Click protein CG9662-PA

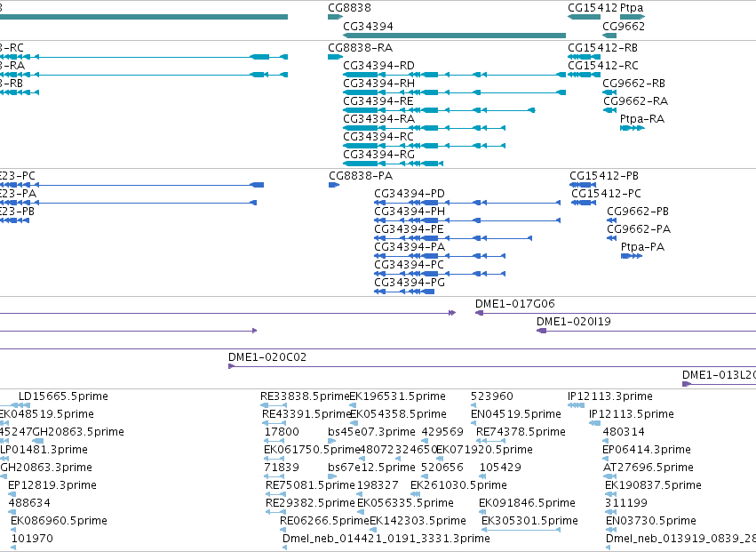[639, 229]
